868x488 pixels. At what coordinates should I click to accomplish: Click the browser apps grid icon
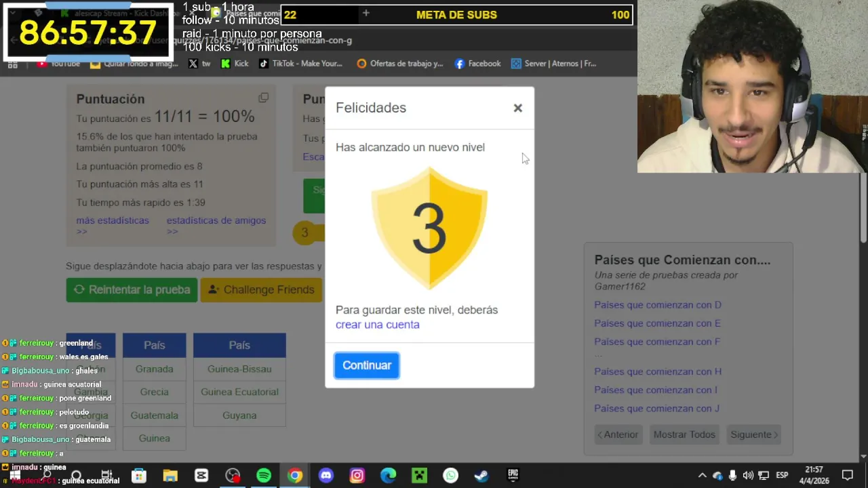tap(12, 65)
